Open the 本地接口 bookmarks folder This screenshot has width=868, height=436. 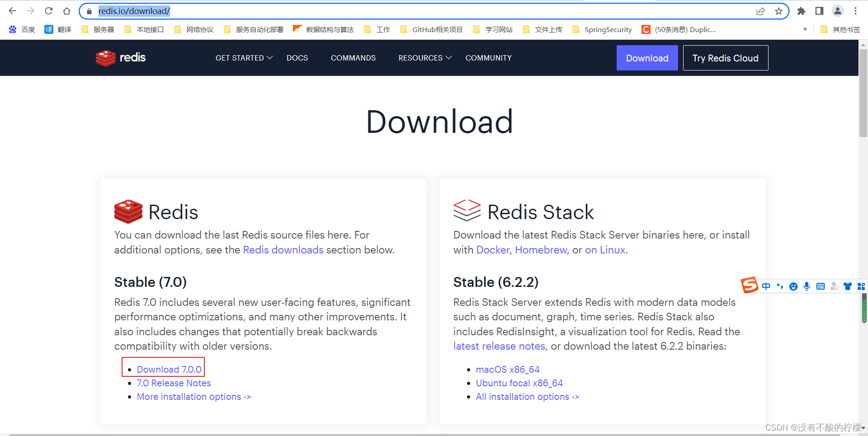144,29
